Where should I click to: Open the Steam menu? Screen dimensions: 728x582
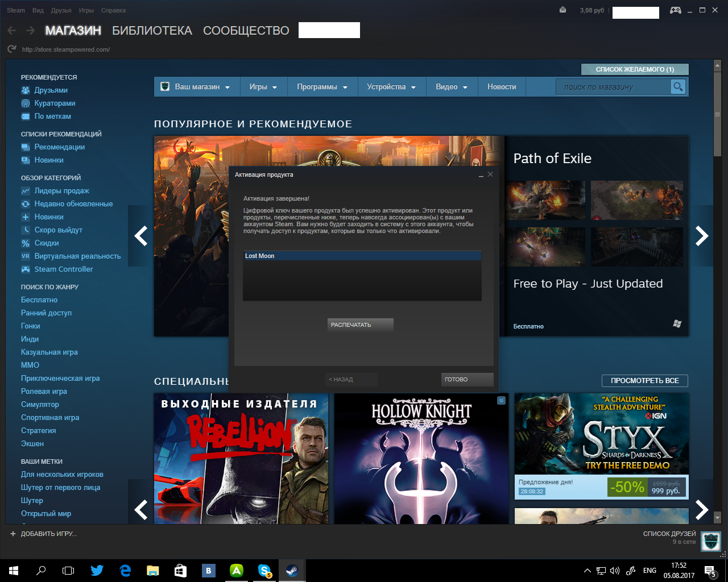click(16, 10)
